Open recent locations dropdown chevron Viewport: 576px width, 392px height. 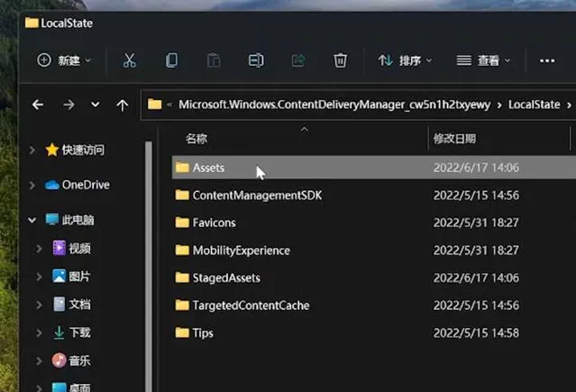(96, 105)
